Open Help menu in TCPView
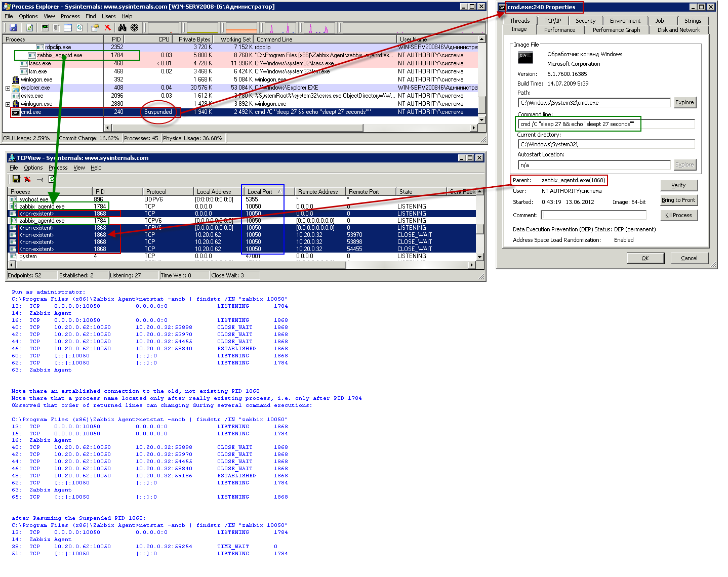The width and height of the screenshot is (728, 577). 96,168
